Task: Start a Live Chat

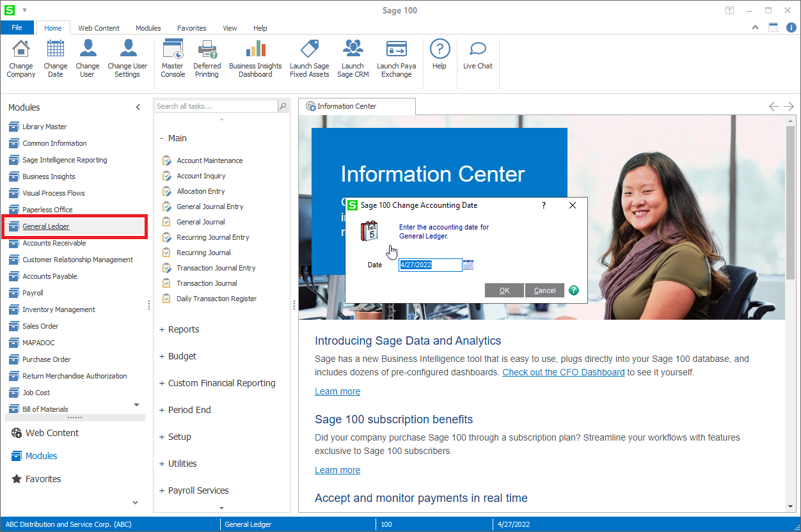Action: [478, 54]
